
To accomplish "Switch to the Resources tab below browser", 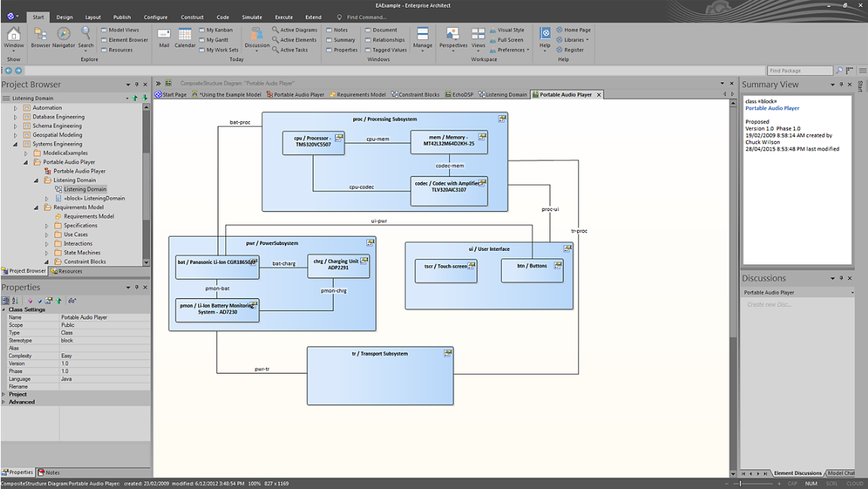I will click(66, 271).
